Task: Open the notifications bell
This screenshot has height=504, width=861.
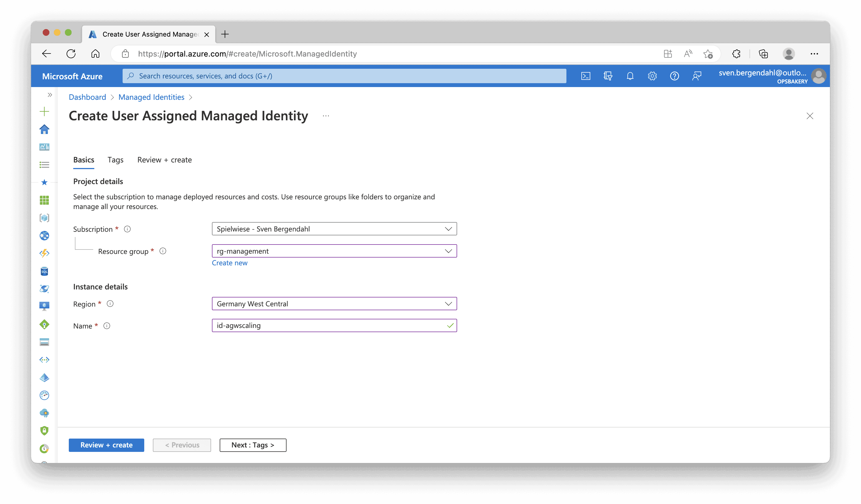Action: [x=630, y=76]
